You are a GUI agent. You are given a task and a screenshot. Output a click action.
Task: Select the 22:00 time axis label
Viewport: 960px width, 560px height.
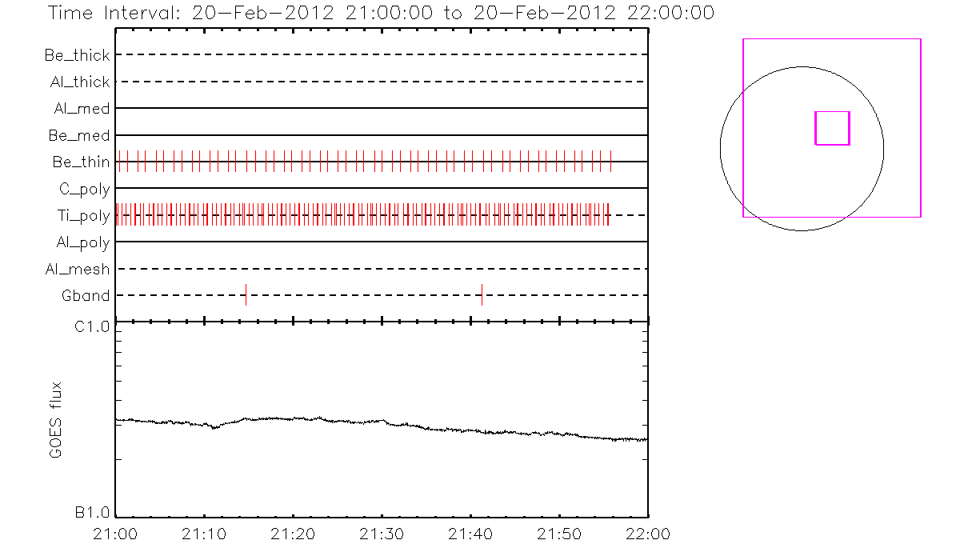tap(647, 534)
